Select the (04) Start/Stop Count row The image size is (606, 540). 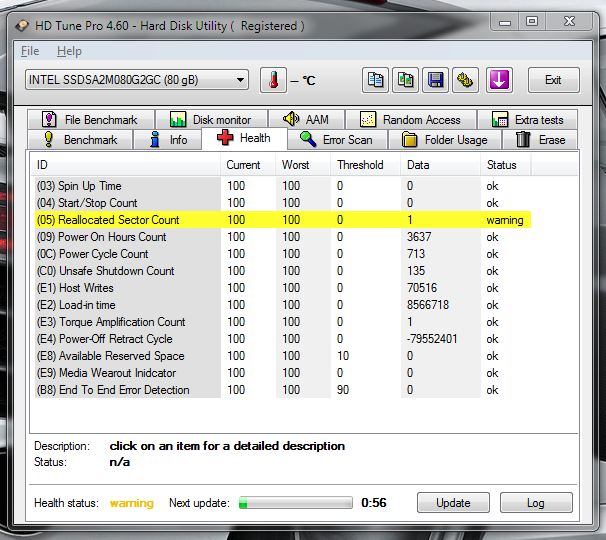[x=283, y=203]
